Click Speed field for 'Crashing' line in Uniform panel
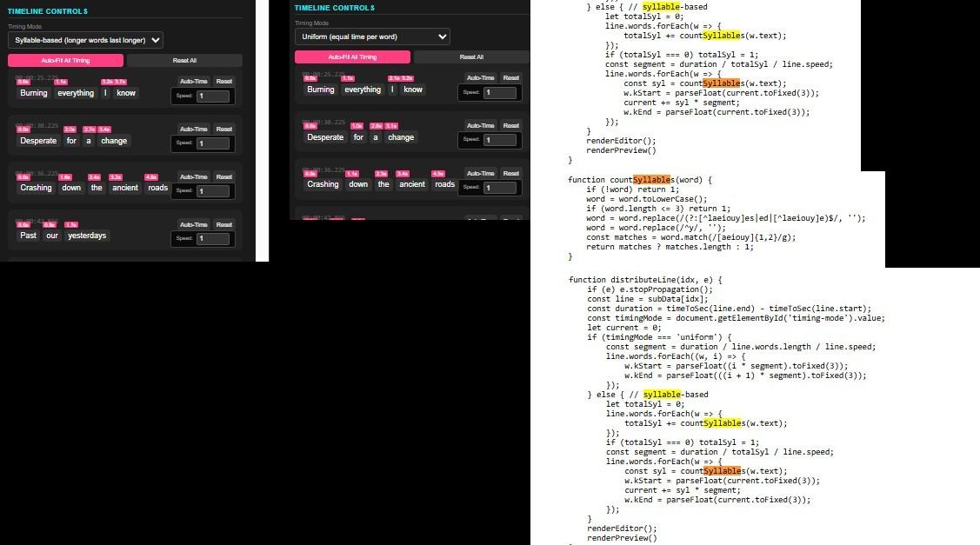 pos(500,188)
